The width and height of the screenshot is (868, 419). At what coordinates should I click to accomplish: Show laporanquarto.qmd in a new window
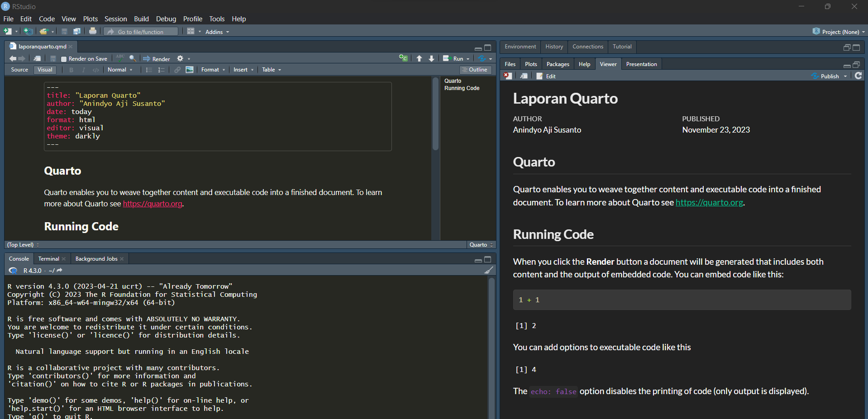click(38, 58)
